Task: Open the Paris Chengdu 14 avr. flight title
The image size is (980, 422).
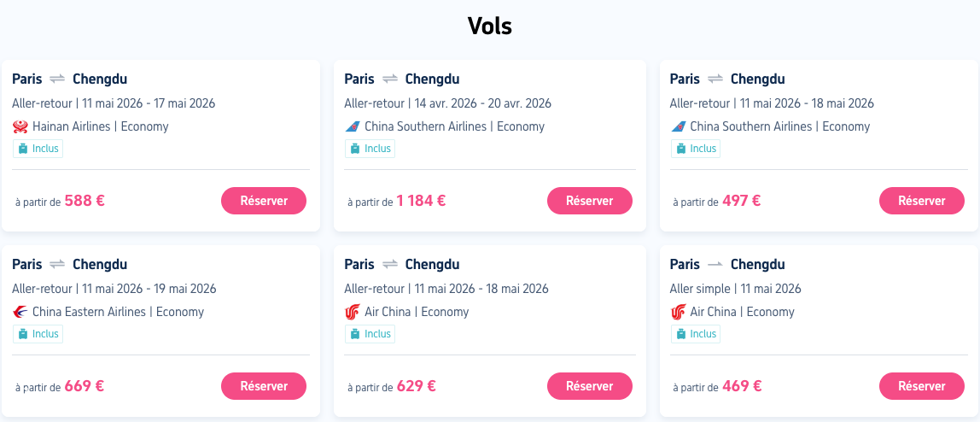Action: 401,79
